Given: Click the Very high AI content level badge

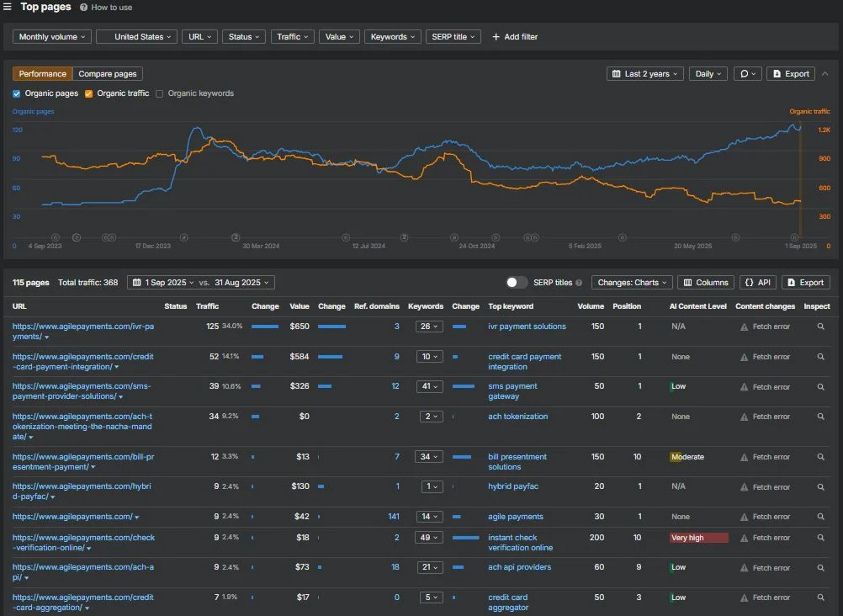Looking at the screenshot, I should (x=698, y=538).
